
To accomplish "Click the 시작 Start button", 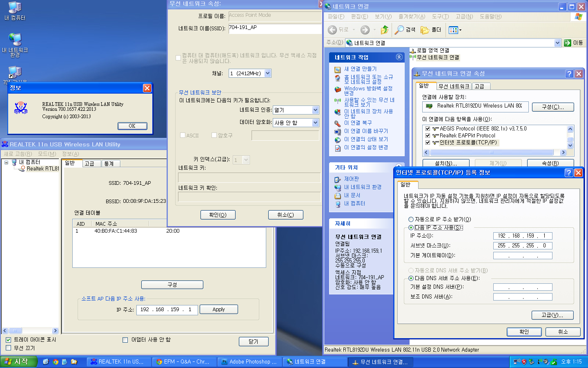I will pos(18,362).
